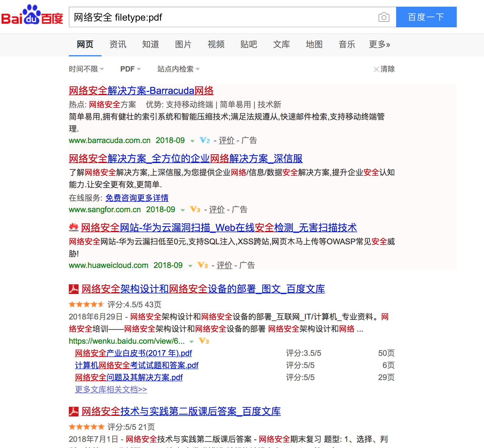This screenshot has width=484, height=448.
Task: Switch to the 地图 tab
Action: 314,45
